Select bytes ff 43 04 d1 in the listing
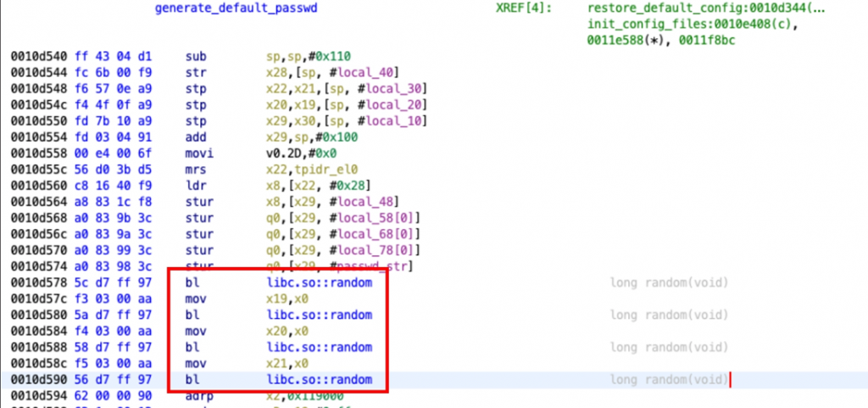This screenshot has height=408, width=868. click(100, 56)
